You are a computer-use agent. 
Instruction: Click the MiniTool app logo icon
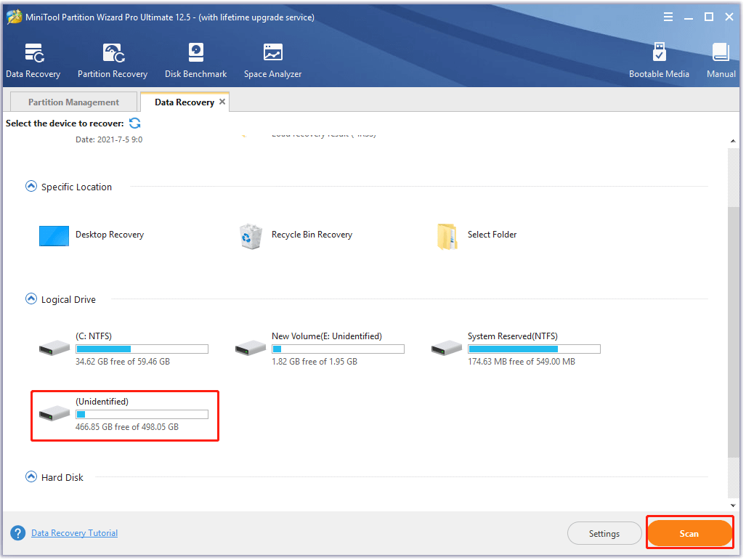pyautogui.click(x=15, y=17)
